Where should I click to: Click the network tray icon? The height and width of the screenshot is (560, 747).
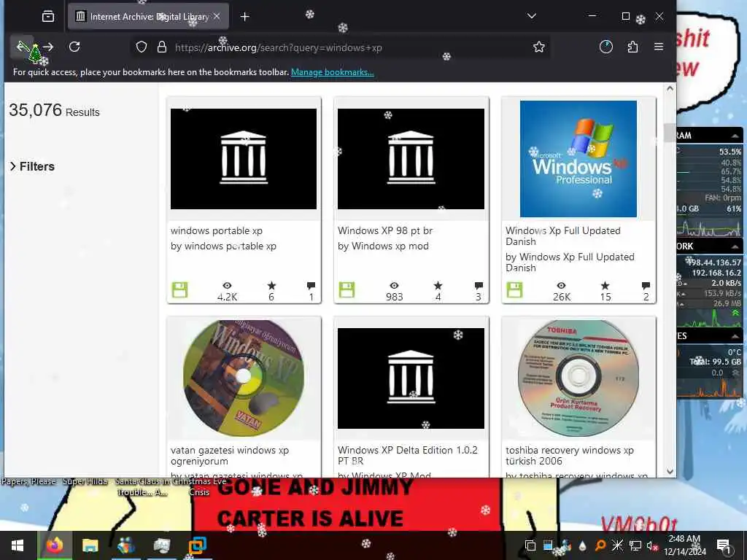(635, 545)
